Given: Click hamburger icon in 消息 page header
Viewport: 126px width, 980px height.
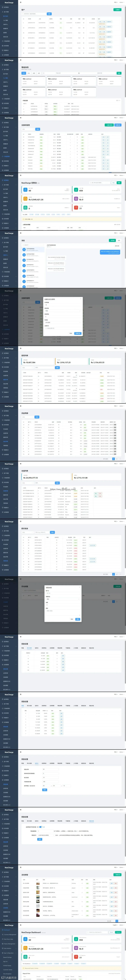Looking at the screenshot, I should point(21,233).
